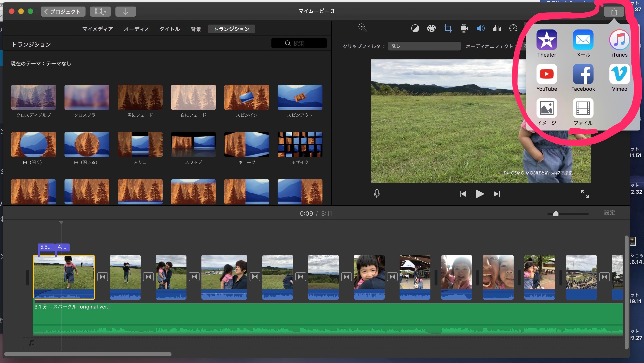
Task: Select the cropping tool
Action: click(448, 28)
